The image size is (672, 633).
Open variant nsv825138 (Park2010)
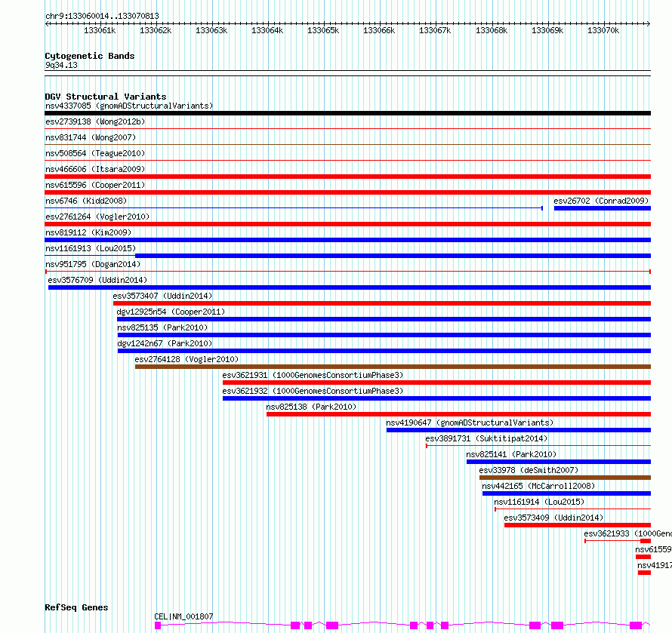pyautogui.click(x=311, y=407)
